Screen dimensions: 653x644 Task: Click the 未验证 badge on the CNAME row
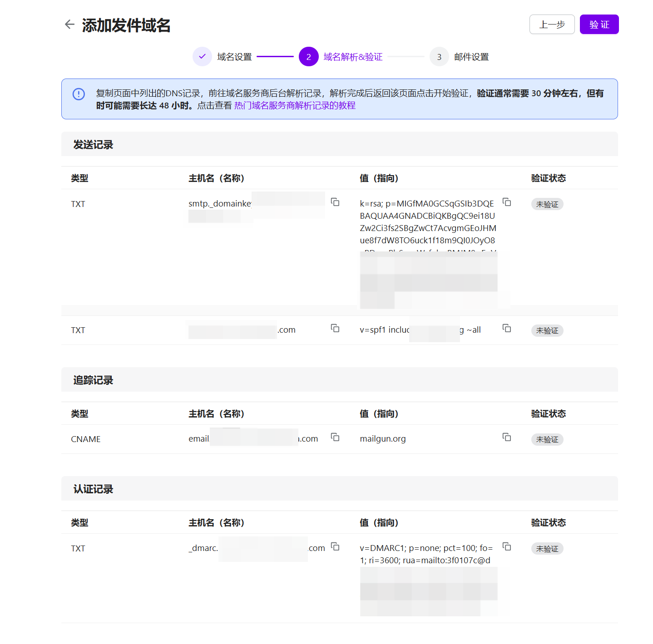coord(547,440)
